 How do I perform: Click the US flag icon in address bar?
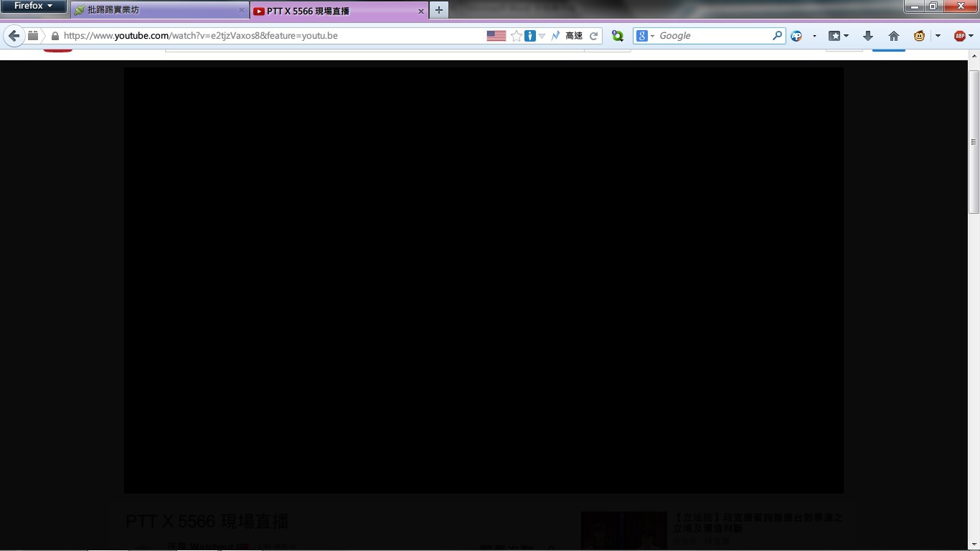(x=496, y=36)
